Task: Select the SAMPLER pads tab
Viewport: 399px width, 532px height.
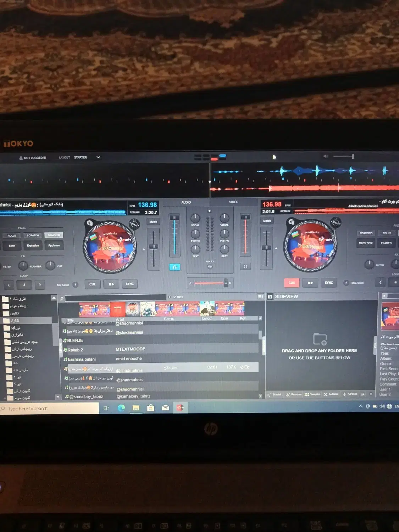Action: [x=54, y=235]
